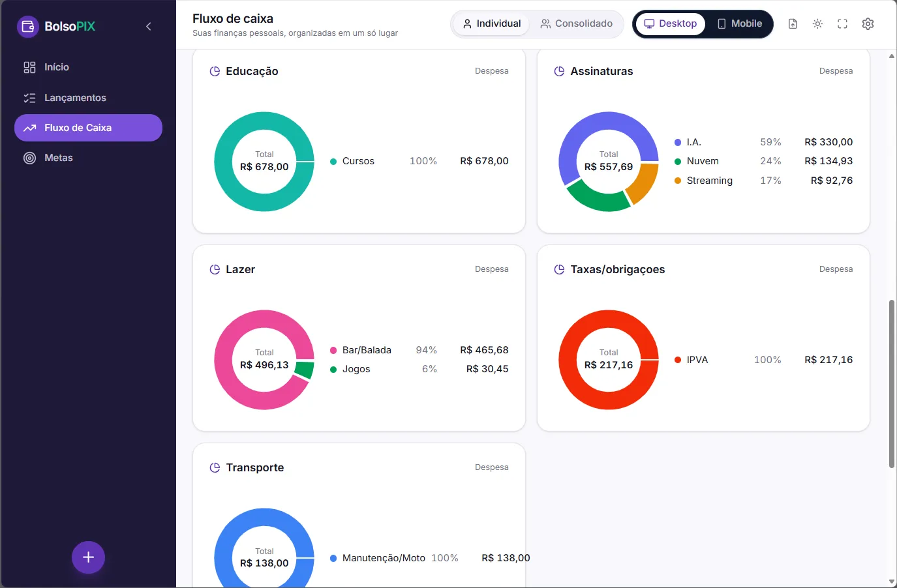Select Desktop layout mode
Screen dimensions: 897x588
pos(671,24)
